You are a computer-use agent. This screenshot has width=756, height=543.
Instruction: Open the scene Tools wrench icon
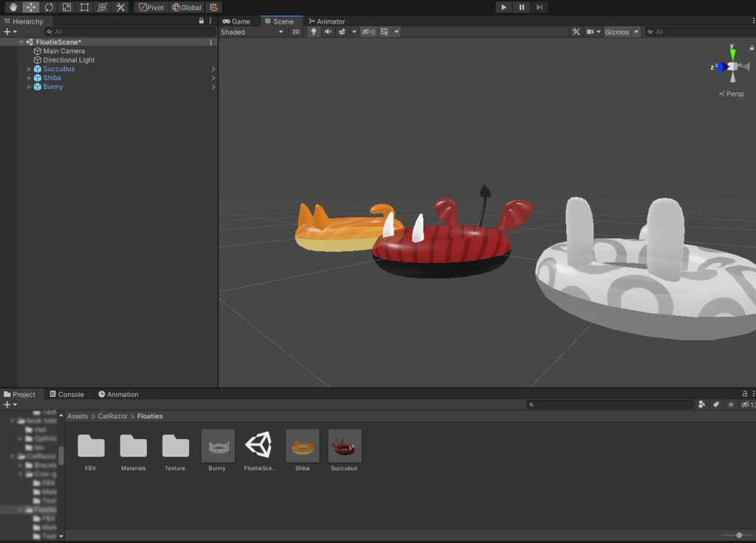coord(576,32)
